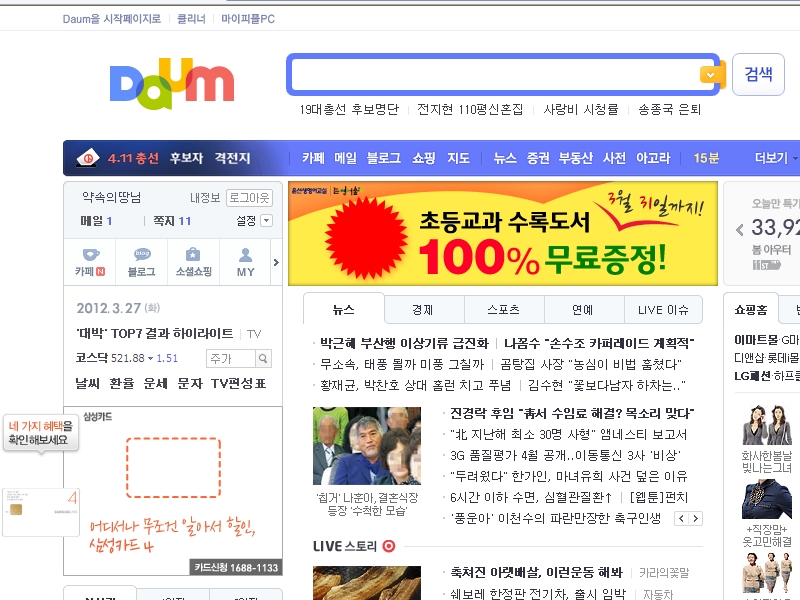Read headline 박근혜 부산행 이상기류 급진화

(404, 343)
